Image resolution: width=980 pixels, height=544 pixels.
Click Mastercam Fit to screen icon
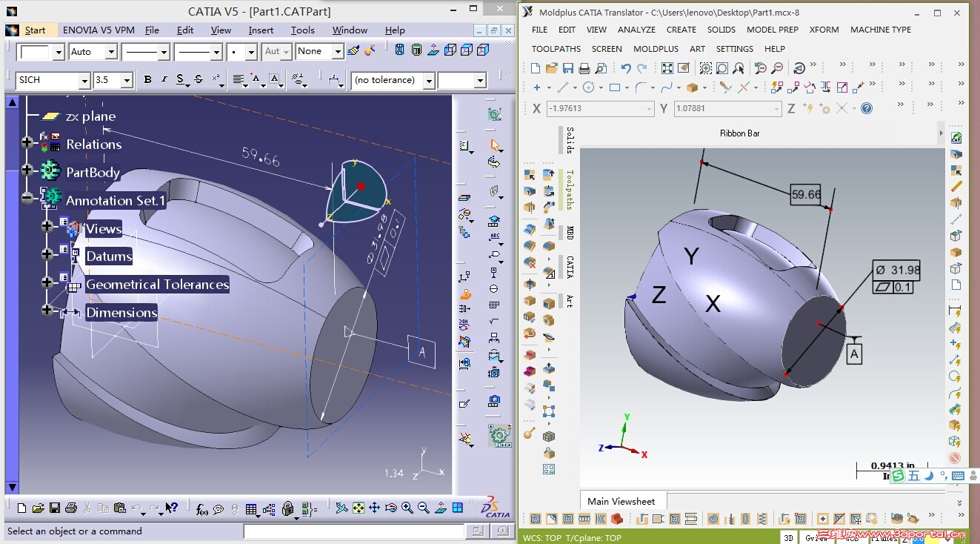click(x=667, y=68)
